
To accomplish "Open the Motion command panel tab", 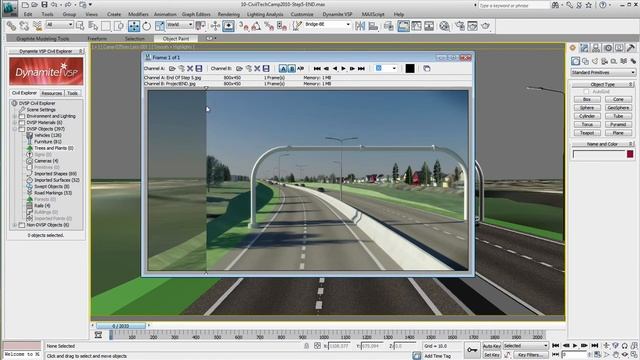I will [x=608, y=48].
